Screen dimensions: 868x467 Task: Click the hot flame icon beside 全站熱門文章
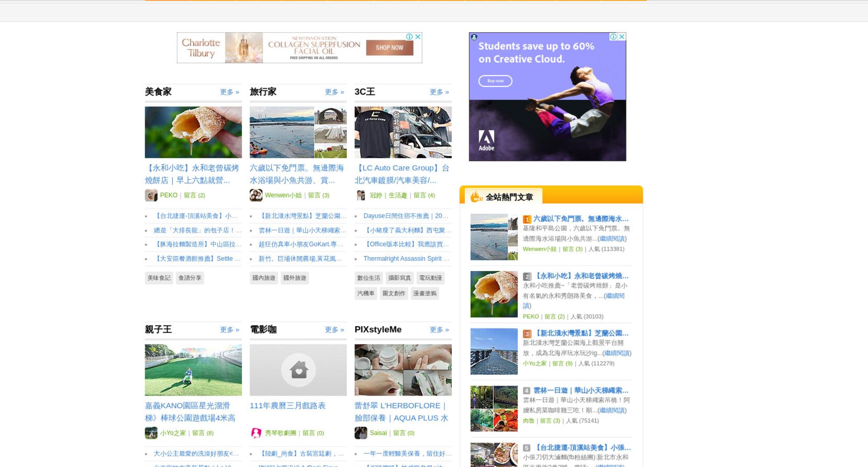point(476,197)
